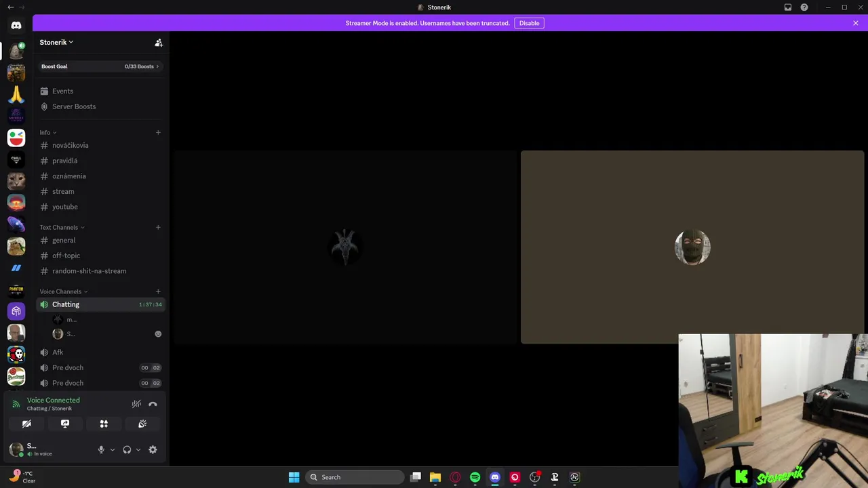The height and width of the screenshot is (488, 868).
Task: Add a channel to the Text Channels category
Action: 158,227
